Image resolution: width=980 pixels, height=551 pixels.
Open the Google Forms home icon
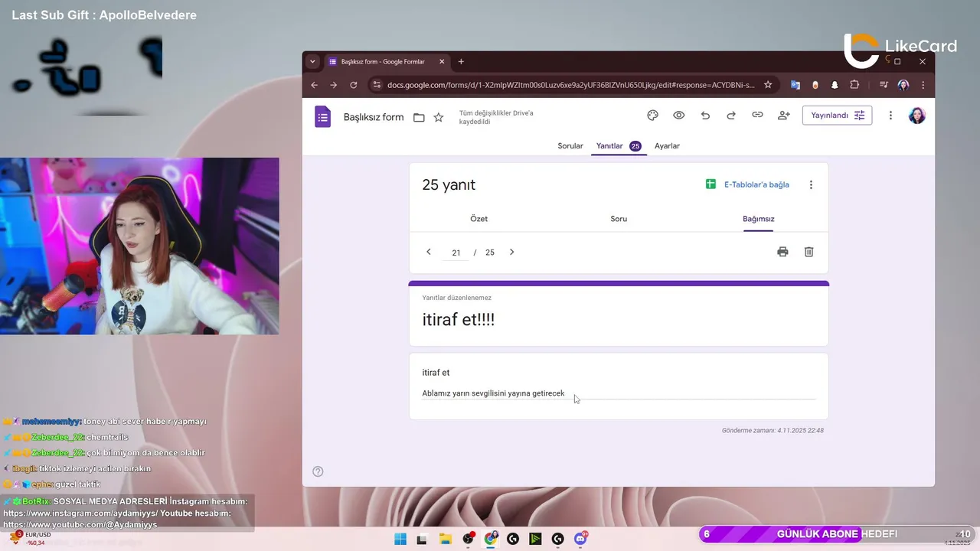(x=323, y=117)
